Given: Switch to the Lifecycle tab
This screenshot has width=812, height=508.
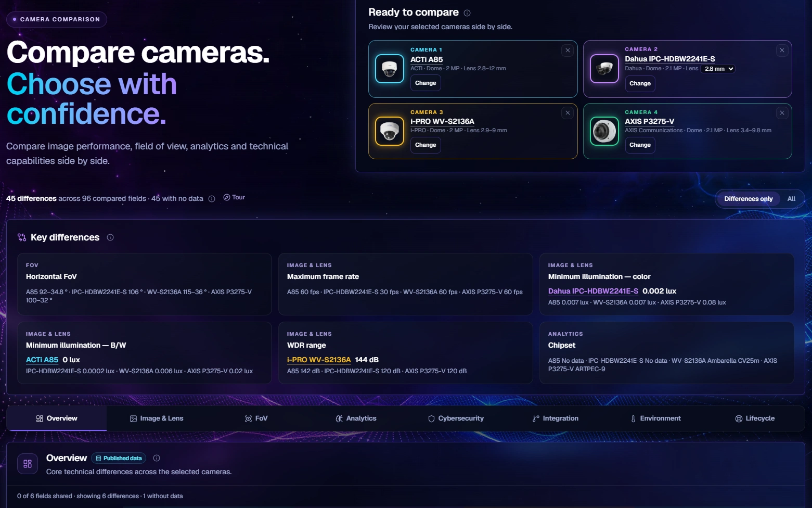Looking at the screenshot, I should pyautogui.click(x=755, y=418).
